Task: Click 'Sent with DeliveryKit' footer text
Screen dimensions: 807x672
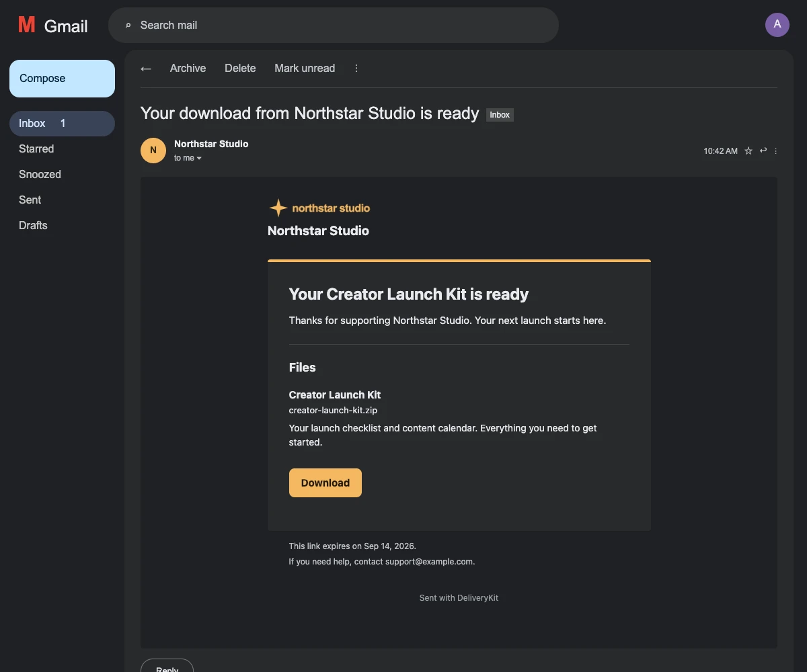Action: (459, 598)
